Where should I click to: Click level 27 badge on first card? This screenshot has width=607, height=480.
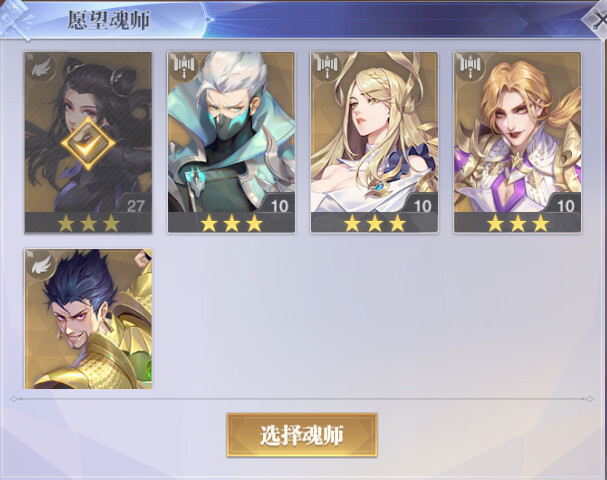click(x=135, y=205)
